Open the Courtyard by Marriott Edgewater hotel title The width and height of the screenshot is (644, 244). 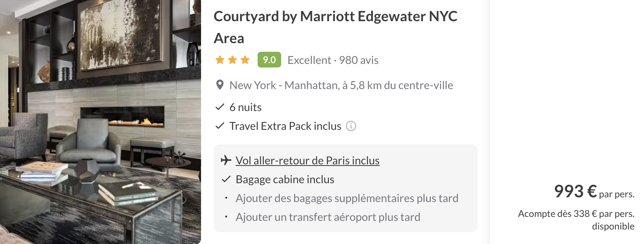click(x=335, y=27)
